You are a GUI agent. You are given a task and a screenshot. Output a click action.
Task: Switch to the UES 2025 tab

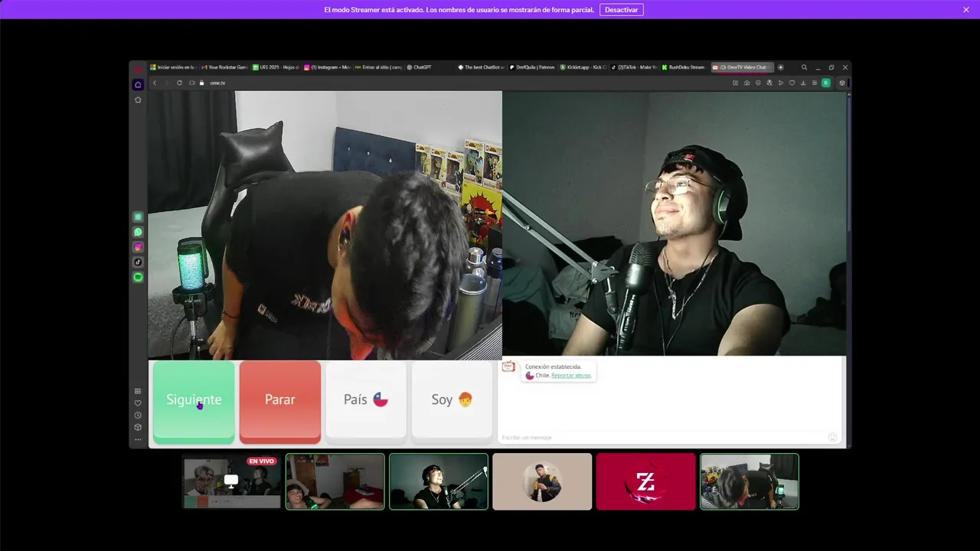pyautogui.click(x=276, y=67)
